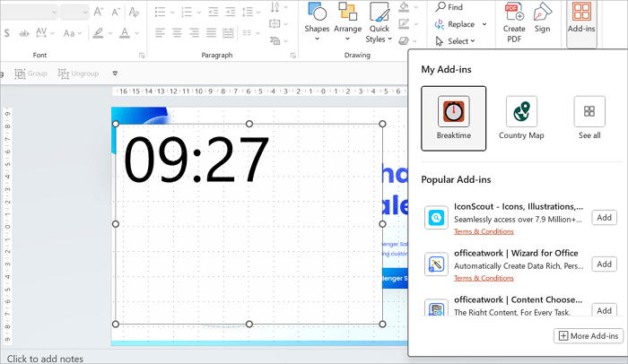This screenshot has width=628, height=364.
Task: Apply text shadow effect
Action: tap(7, 33)
